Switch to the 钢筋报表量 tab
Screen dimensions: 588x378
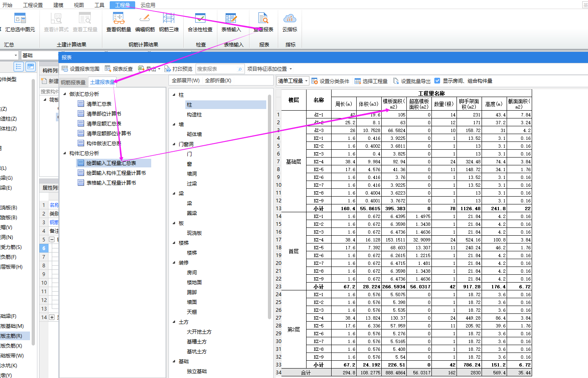[73, 82]
